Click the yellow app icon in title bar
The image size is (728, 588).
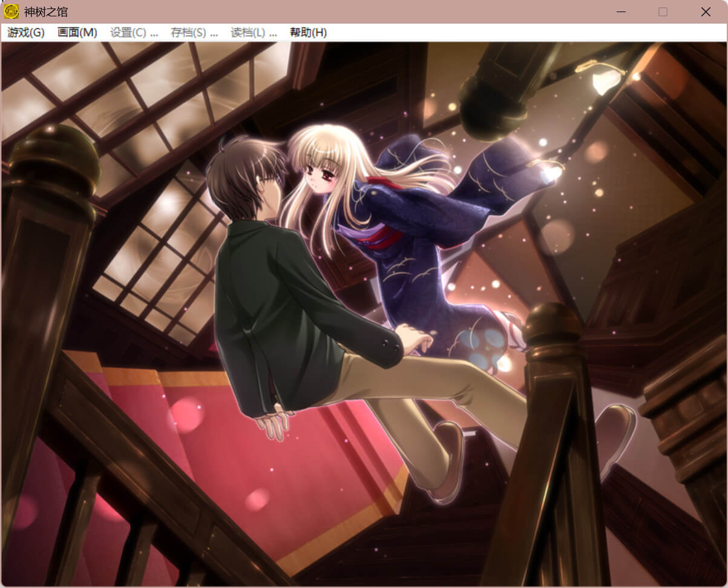point(11,12)
